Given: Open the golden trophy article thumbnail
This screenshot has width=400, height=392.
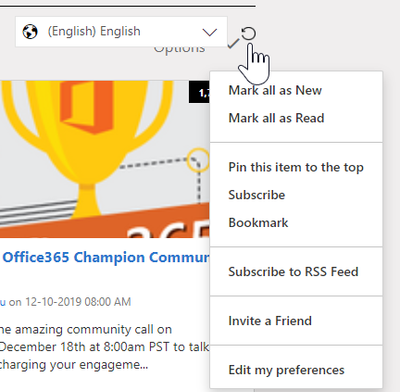Looking at the screenshot, I should point(105,159).
